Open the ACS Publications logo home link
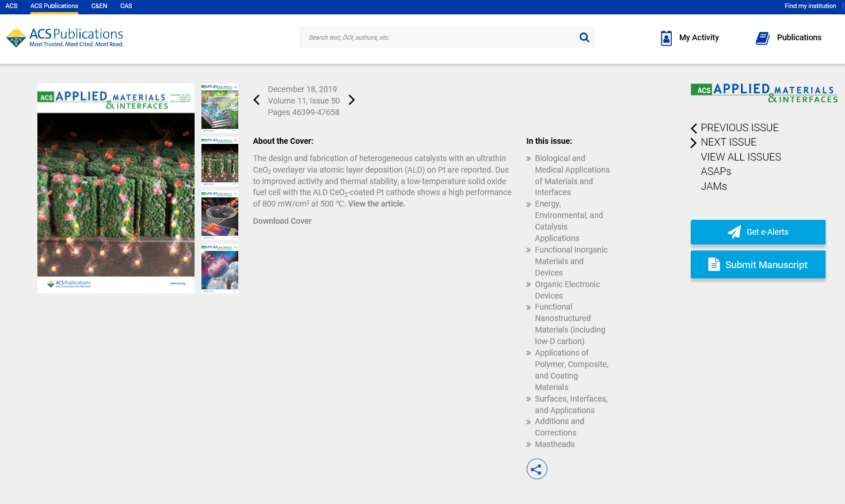This screenshot has width=845, height=504. coord(64,37)
